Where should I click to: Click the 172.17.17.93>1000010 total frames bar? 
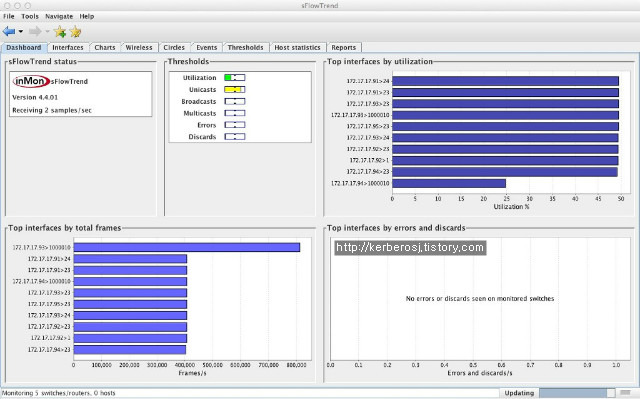pyautogui.click(x=187, y=247)
